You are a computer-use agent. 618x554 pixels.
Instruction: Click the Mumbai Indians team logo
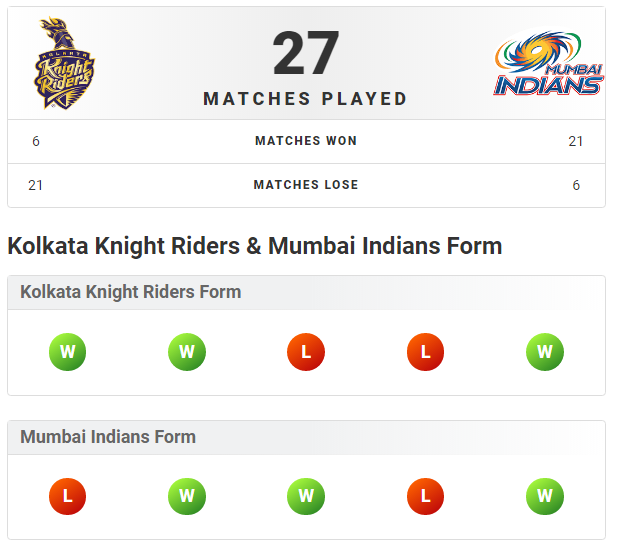click(549, 65)
